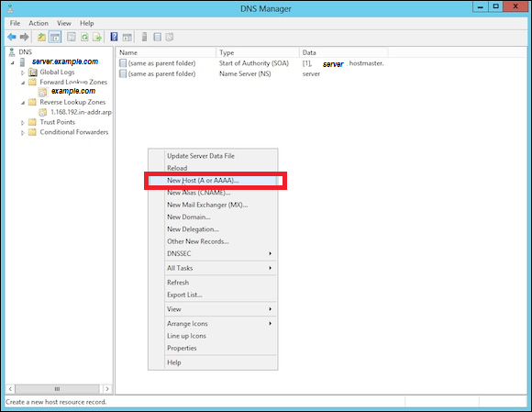Select the 1.168.192.in-addr.arpa reverse zone
This screenshot has width=532, height=412.
(x=81, y=112)
